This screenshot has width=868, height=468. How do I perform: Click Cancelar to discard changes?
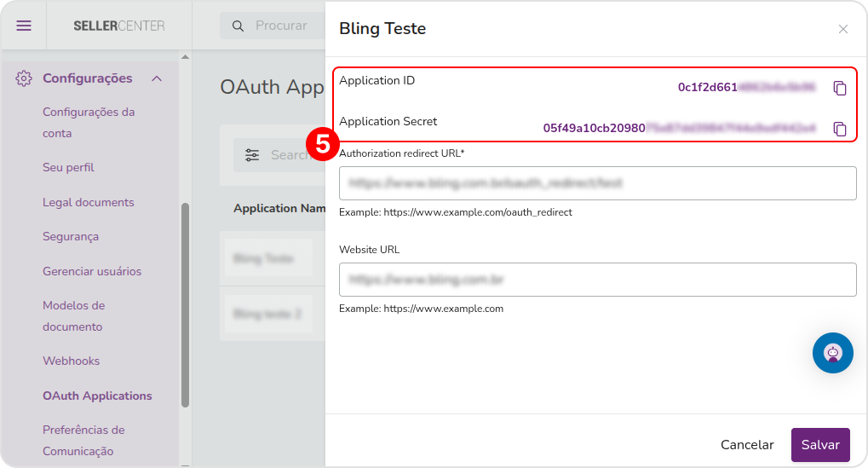[x=747, y=445]
